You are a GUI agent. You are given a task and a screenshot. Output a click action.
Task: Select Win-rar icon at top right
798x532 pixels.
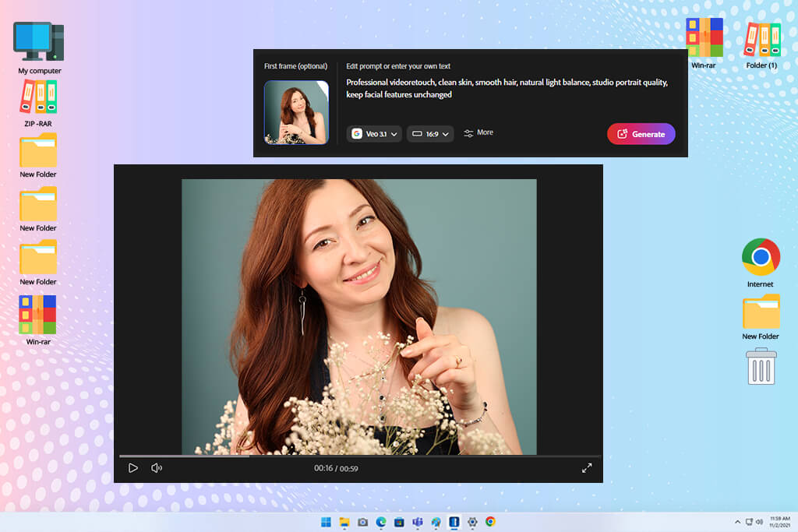tap(704, 44)
